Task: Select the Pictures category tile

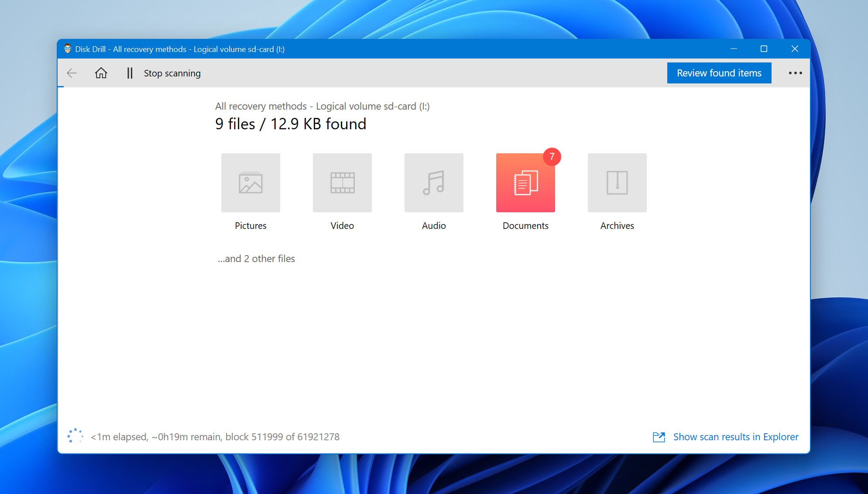Action: click(250, 183)
